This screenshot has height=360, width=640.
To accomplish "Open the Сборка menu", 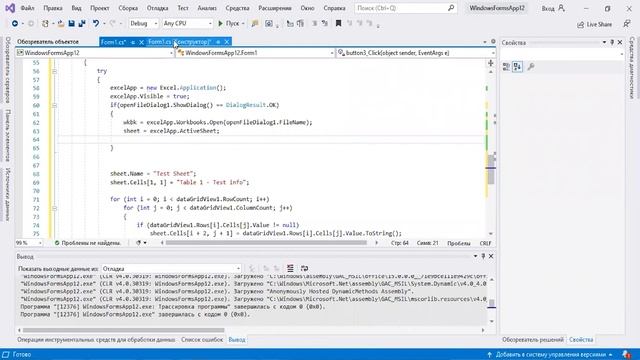I will (128, 8).
